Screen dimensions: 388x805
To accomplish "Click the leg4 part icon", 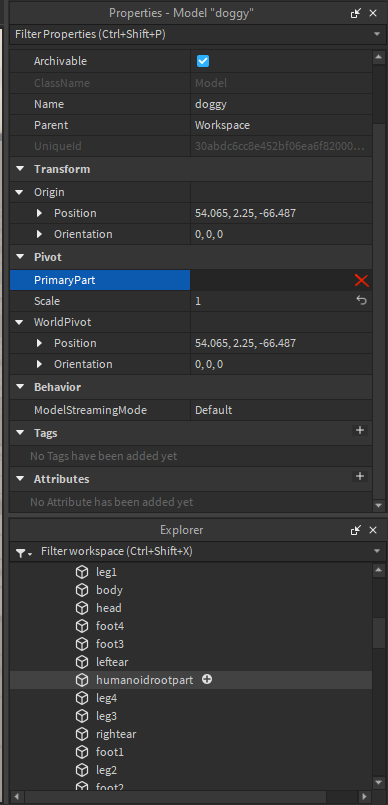I will tap(82, 698).
